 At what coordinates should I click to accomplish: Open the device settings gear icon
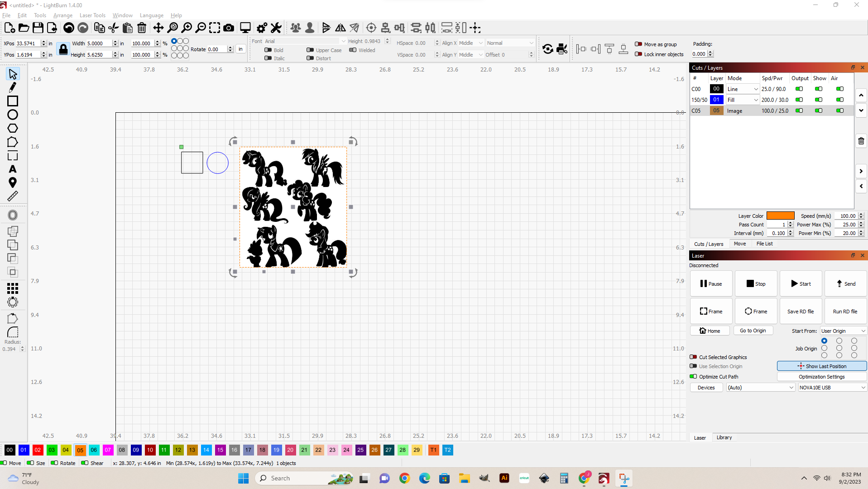(261, 28)
